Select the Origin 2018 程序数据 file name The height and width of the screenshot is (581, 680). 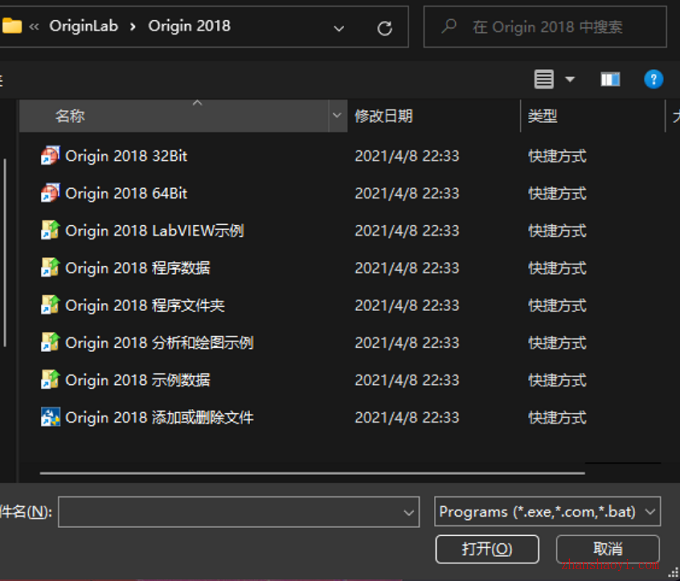(x=137, y=268)
